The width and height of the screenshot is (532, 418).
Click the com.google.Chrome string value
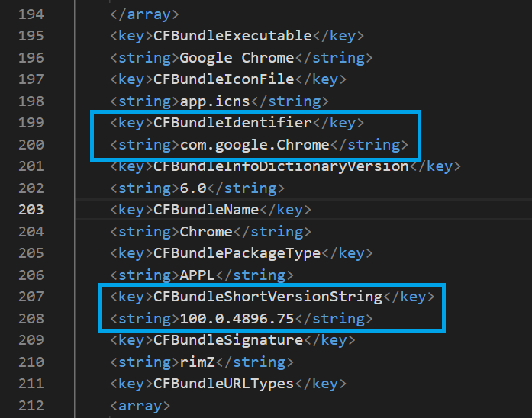pos(254,145)
